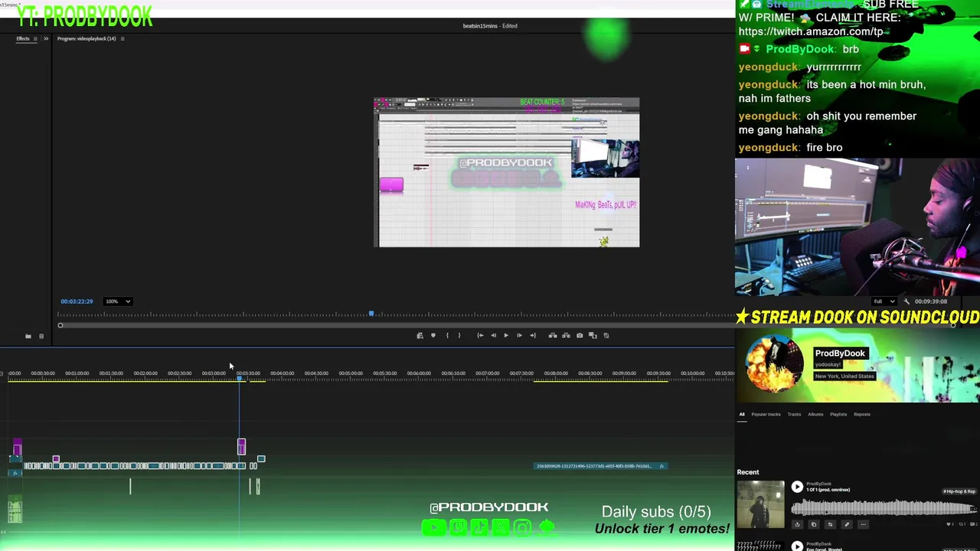Click the Go to In point button
This screenshot has height=551, width=980.
pyautogui.click(x=480, y=335)
